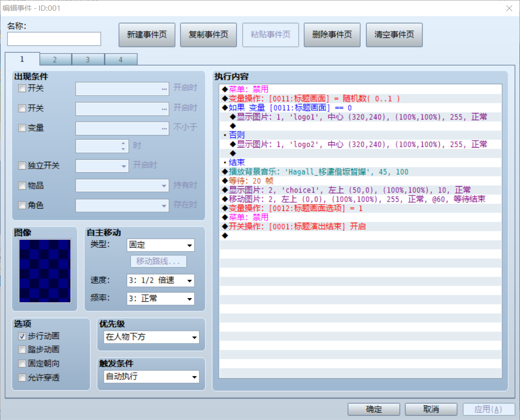520x420 pixels.
Task: Uncheck the 步行动画 option
Action: (22, 337)
